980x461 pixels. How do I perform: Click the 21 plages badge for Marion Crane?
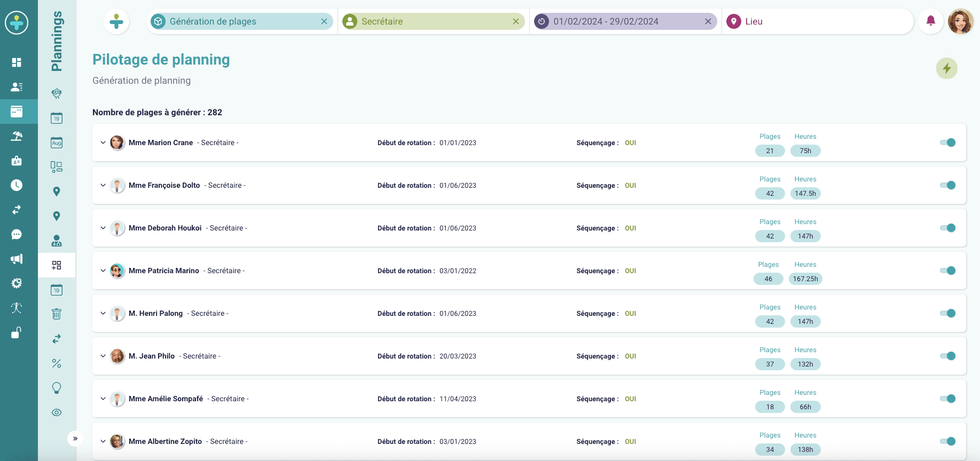click(x=770, y=150)
